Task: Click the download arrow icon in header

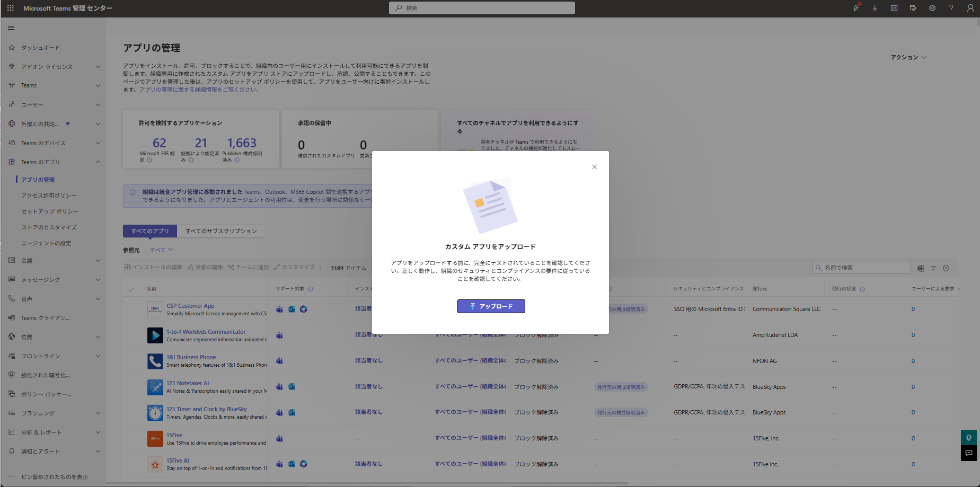Action: tap(875, 8)
